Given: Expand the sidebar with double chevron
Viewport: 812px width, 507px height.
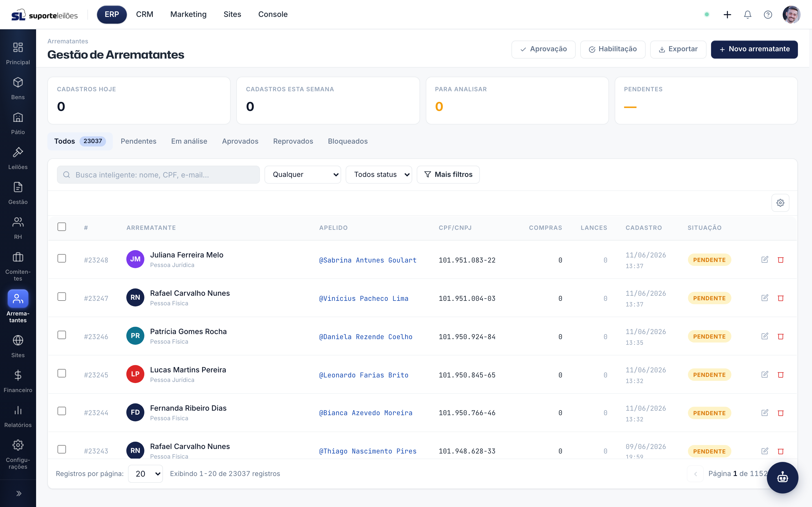Looking at the screenshot, I should tap(18, 493).
